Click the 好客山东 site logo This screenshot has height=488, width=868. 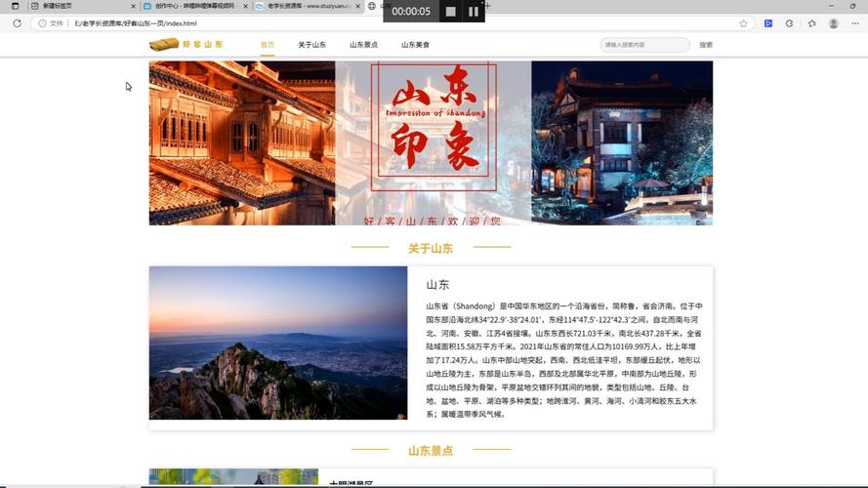click(186, 45)
